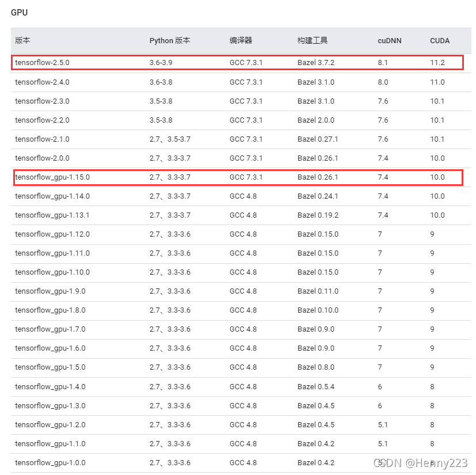Click CUDA value 11.2
Screen dimensions: 476x475
click(x=437, y=63)
